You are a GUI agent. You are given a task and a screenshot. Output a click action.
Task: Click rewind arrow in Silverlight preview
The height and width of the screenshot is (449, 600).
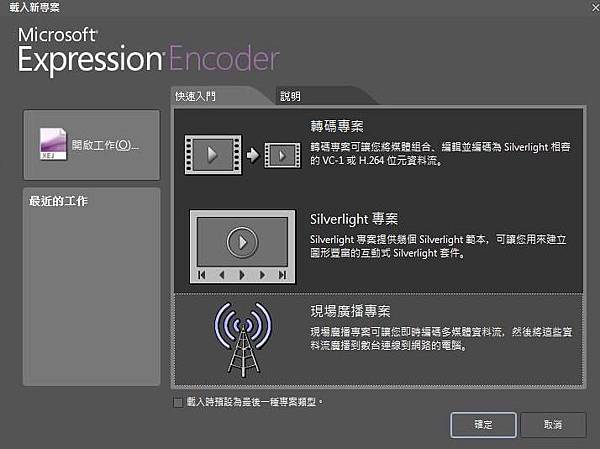(x=222, y=275)
